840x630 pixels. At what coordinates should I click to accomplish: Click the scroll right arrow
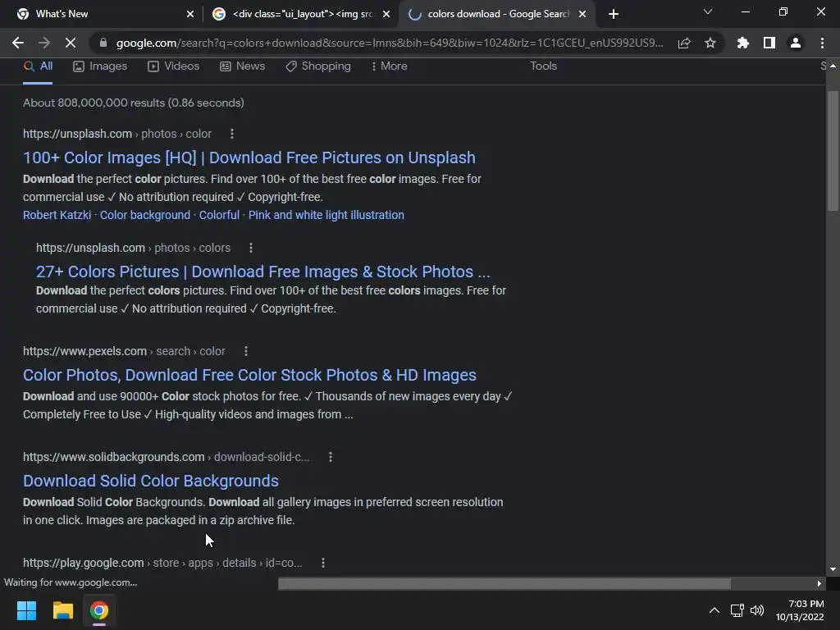[819, 583]
